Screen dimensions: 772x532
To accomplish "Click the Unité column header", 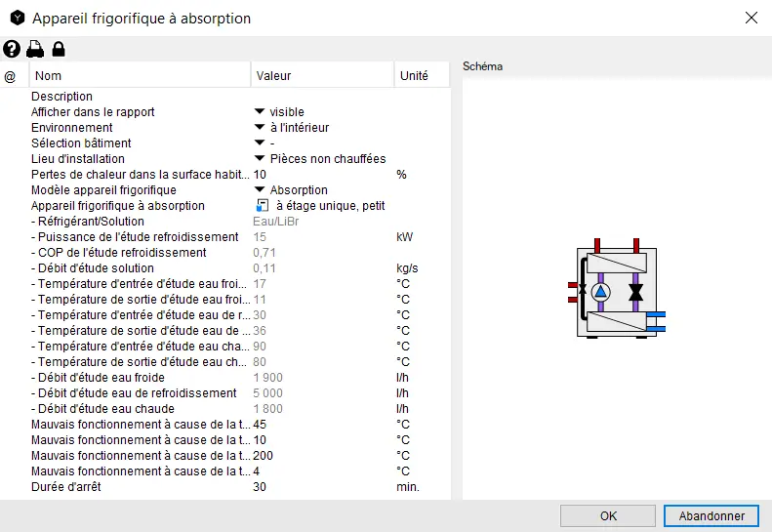I will [414, 76].
